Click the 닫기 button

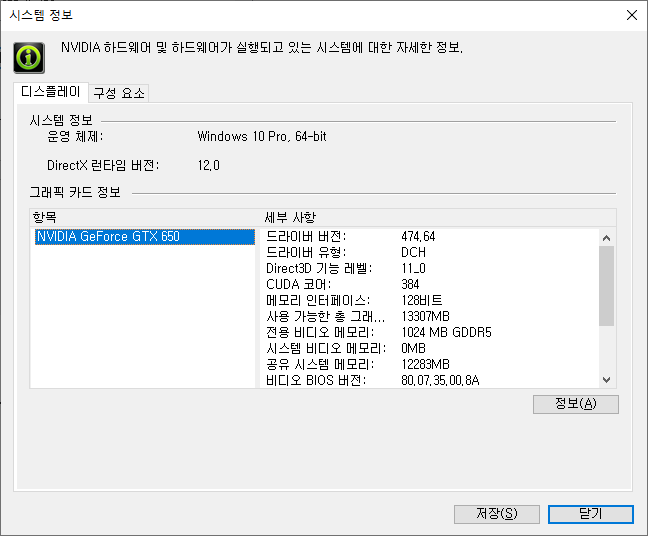click(591, 514)
